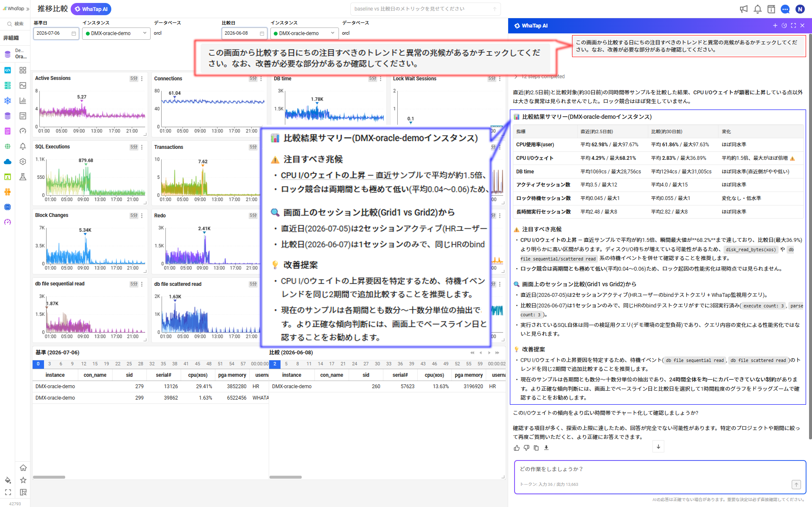Click the baseline date 2026-07-06 field
The width and height of the screenshot is (812, 507).
pos(56,33)
